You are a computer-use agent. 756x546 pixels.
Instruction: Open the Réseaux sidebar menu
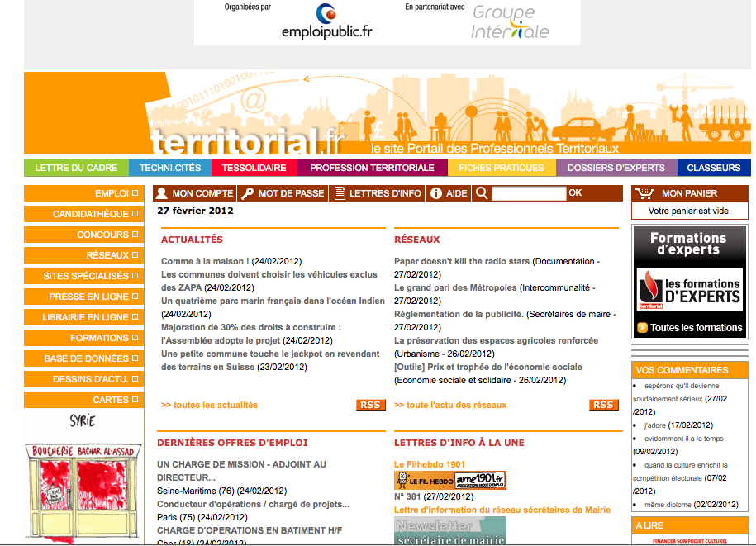click(x=84, y=255)
